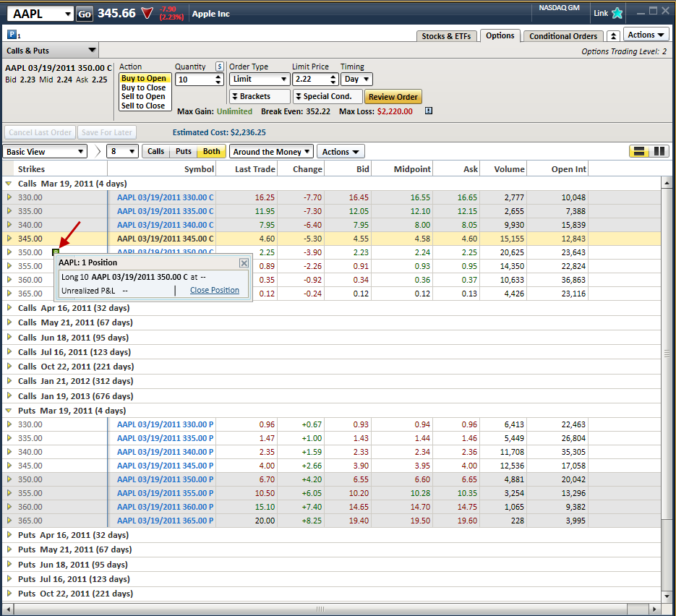
Task: Open the Calls & Puts strategy dropdown
Action: (51, 51)
